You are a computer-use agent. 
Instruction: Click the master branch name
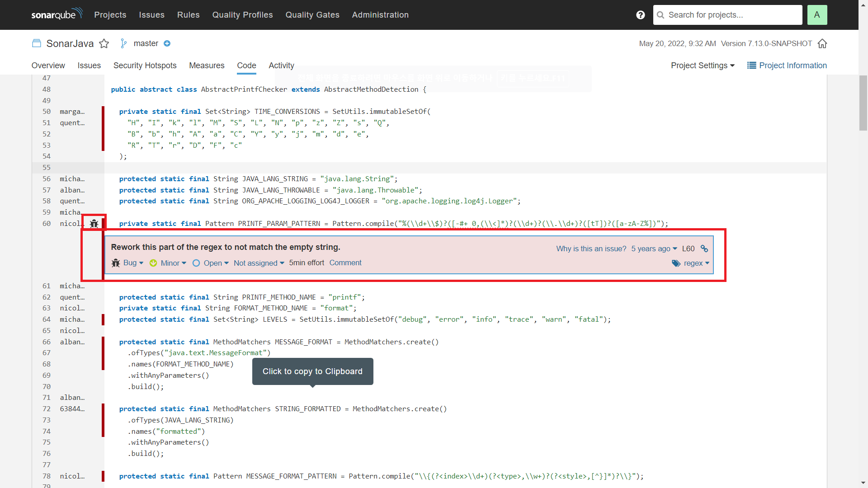[x=146, y=43]
